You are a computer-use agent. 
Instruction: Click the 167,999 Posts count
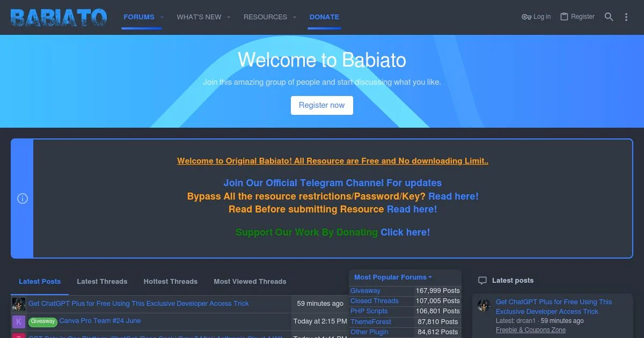coord(438,291)
